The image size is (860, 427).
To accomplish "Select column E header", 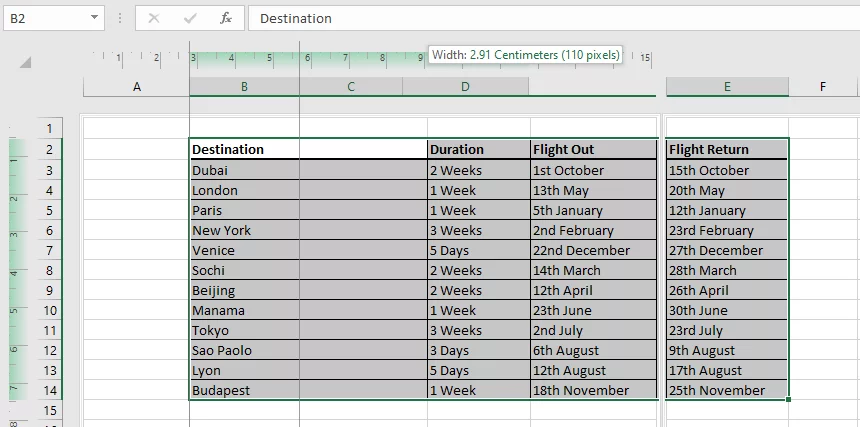I will click(727, 87).
